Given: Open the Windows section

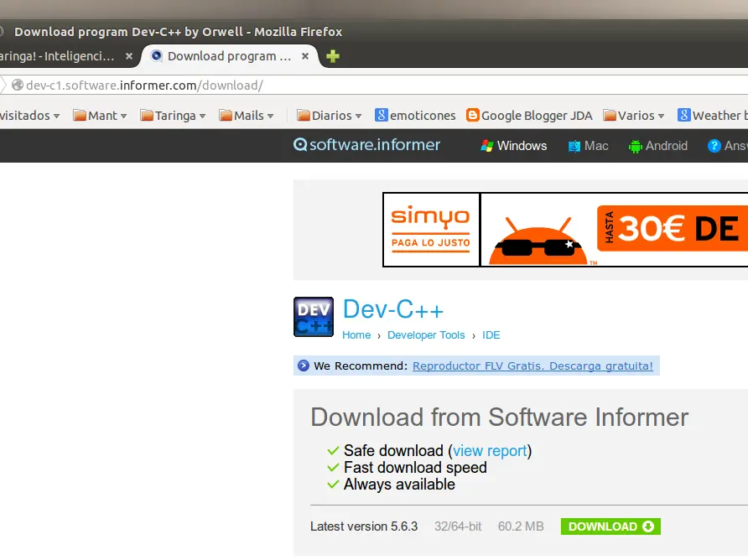Looking at the screenshot, I should [x=514, y=146].
